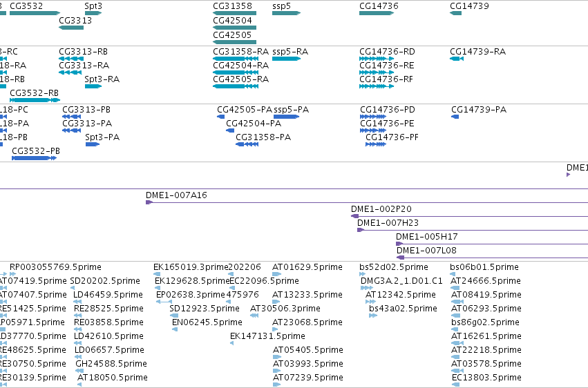Select the Spt3-PA protein feature

click(x=93, y=144)
